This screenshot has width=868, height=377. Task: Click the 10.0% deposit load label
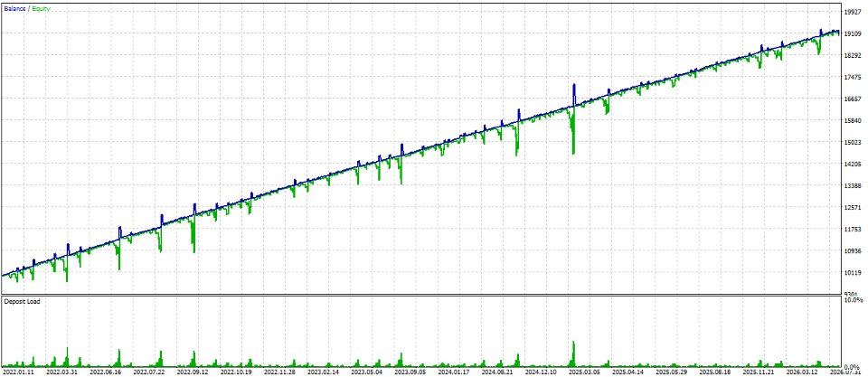(x=852, y=300)
